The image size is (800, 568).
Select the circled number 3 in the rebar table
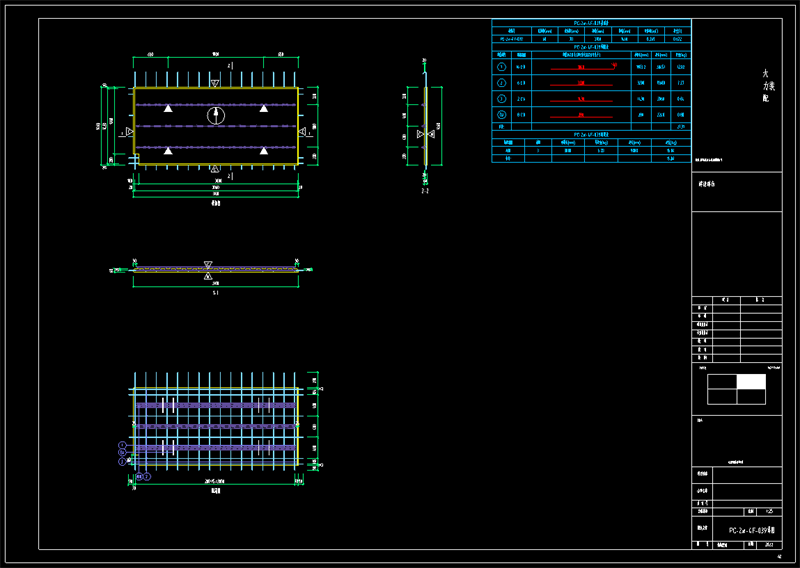(502, 98)
